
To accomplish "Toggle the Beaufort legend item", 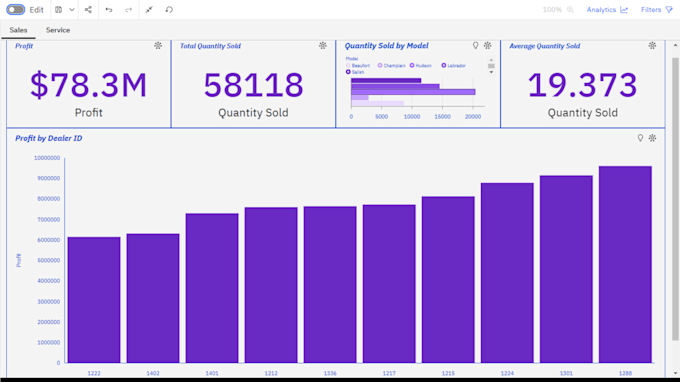I will click(x=358, y=65).
